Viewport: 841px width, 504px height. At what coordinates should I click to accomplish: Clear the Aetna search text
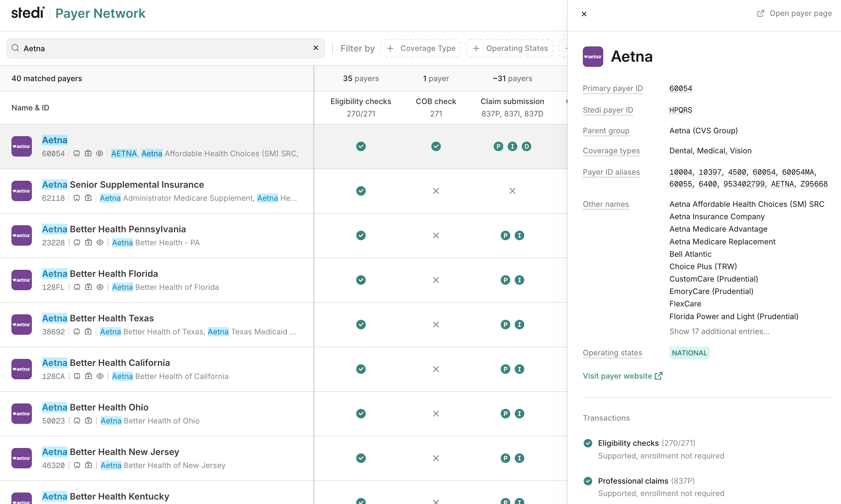coord(315,48)
